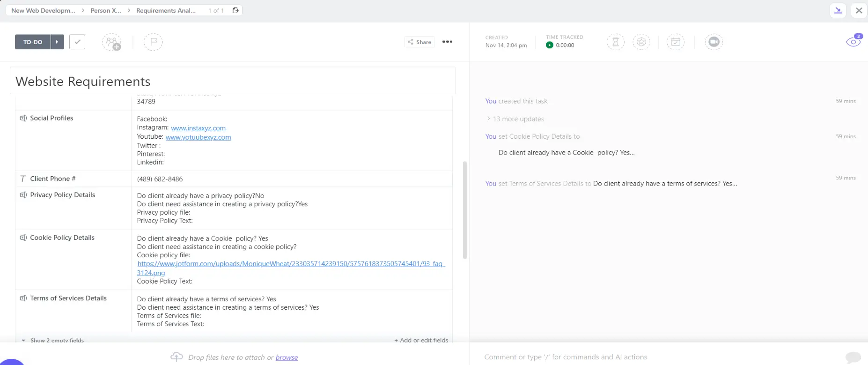868x365 pixels.
Task: Click zip code value 34789
Action: point(146,101)
